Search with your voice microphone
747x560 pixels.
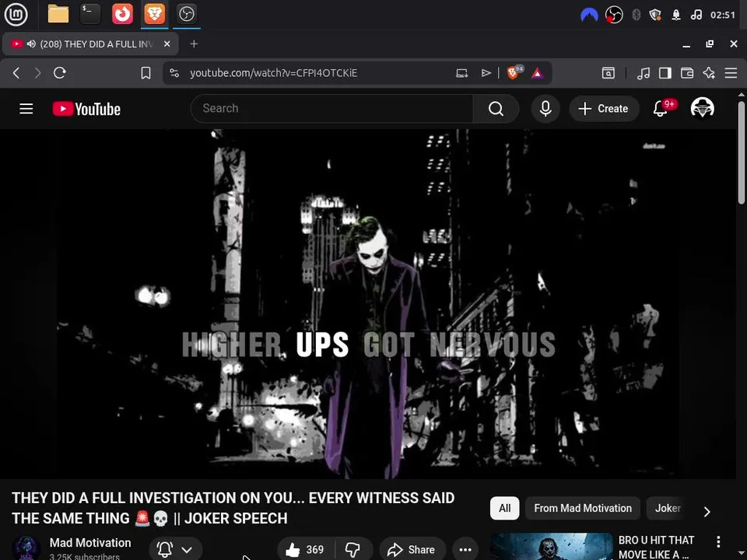[x=545, y=109]
